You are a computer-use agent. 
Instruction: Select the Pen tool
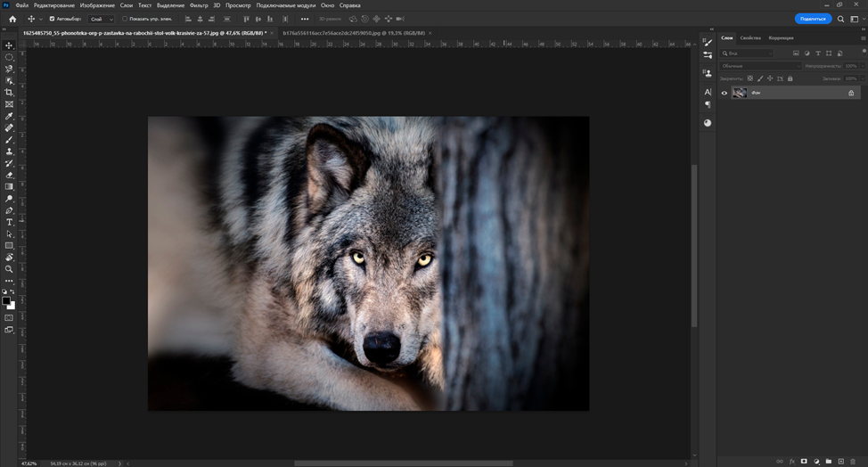[x=9, y=210]
